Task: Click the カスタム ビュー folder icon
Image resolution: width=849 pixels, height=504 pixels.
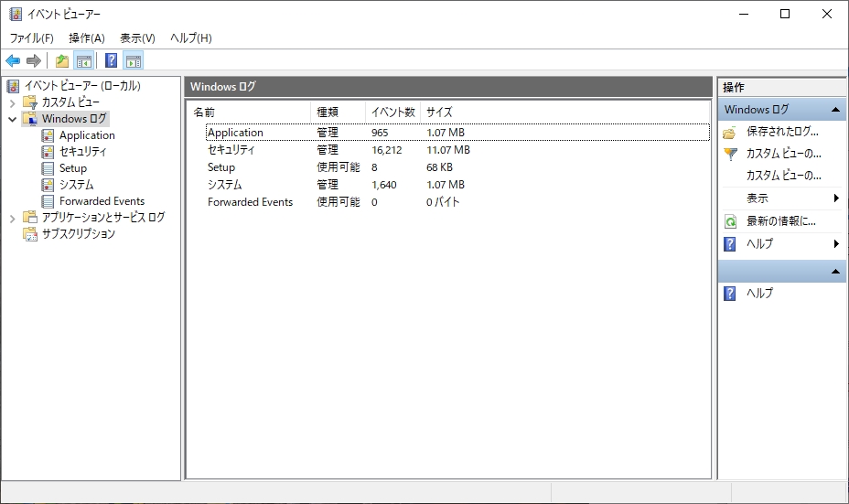Action: point(30,102)
